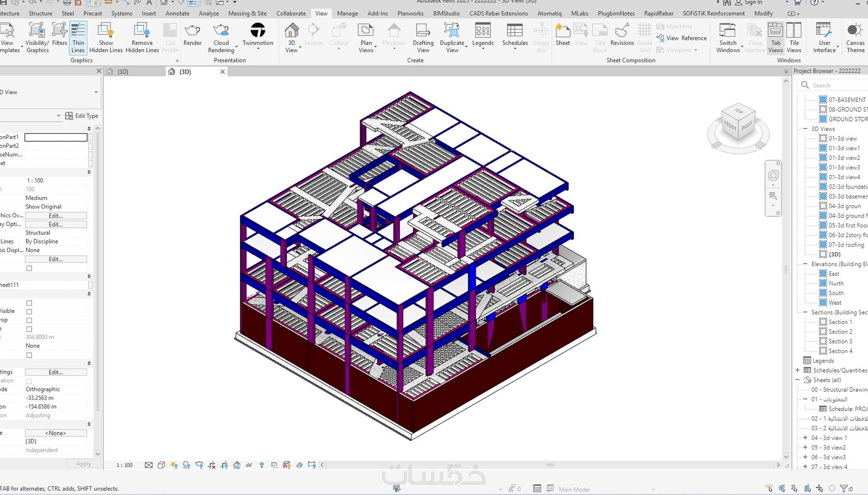The image size is (868, 495).
Task: Expand the 05 - 3d view2 sheet
Action: coord(805,448)
